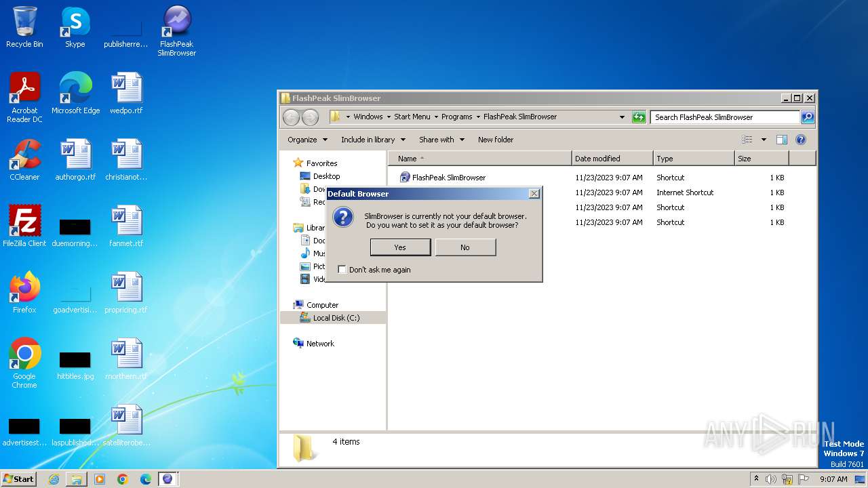This screenshot has height=488, width=868.
Task: Open the Start menu
Action: click(x=18, y=479)
